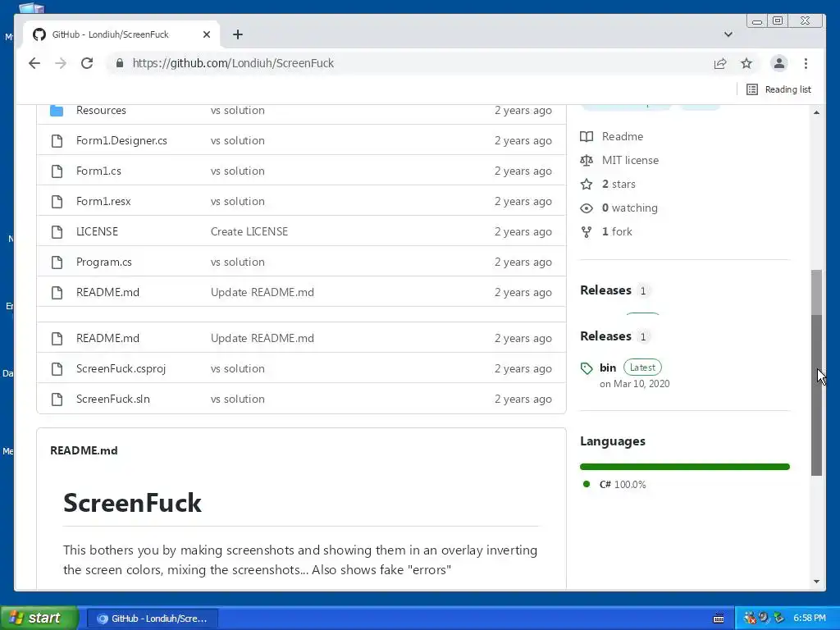
Task: Open Form1.cs file
Action: [x=98, y=171]
